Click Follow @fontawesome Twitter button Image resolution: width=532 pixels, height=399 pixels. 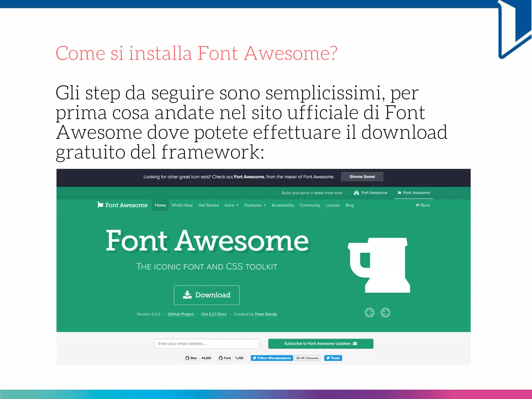click(272, 358)
